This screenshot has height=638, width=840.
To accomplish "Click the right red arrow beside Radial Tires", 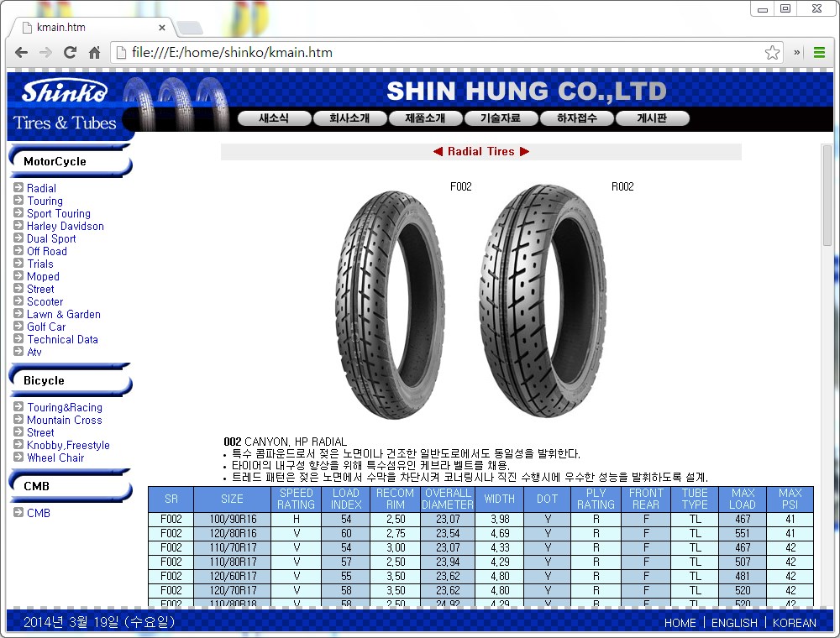I will click(x=525, y=152).
